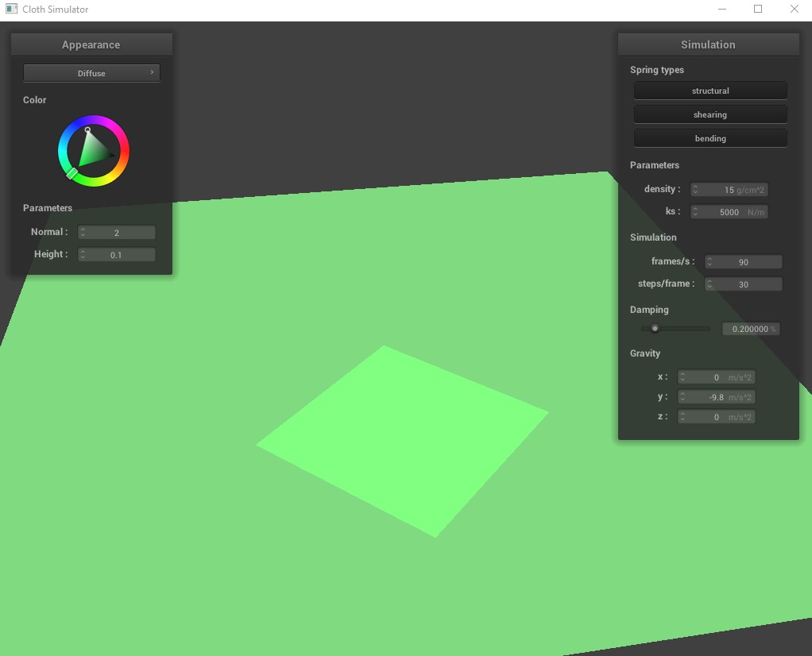Click the stepper arrows on Height field
This screenshot has width=812, height=656.
(x=83, y=255)
